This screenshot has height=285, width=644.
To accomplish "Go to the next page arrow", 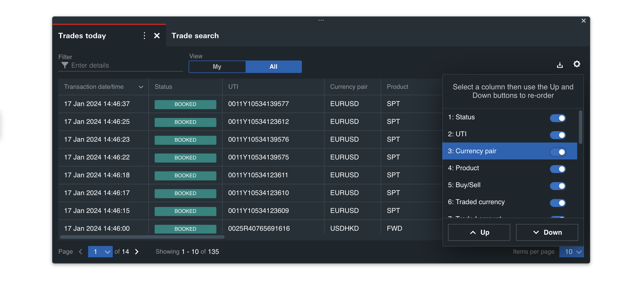I will click(137, 252).
